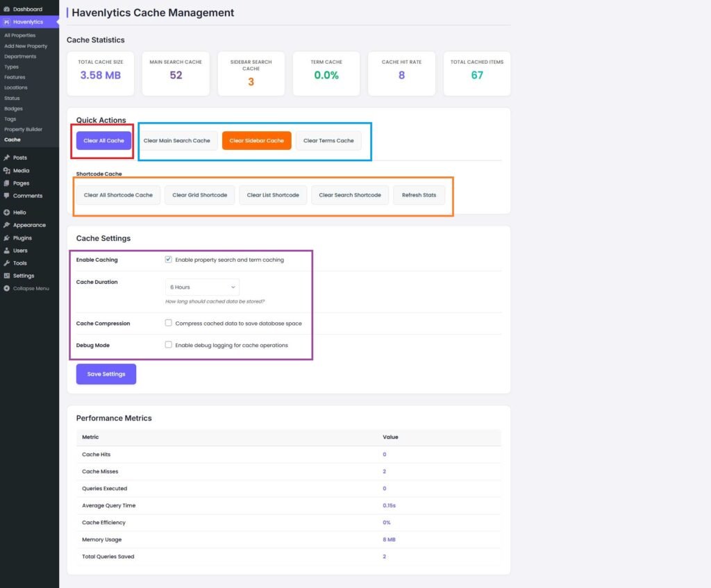The height and width of the screenshot is (588, 711).
Task: Open Property Builder submenu item
Action: [23, 129]
